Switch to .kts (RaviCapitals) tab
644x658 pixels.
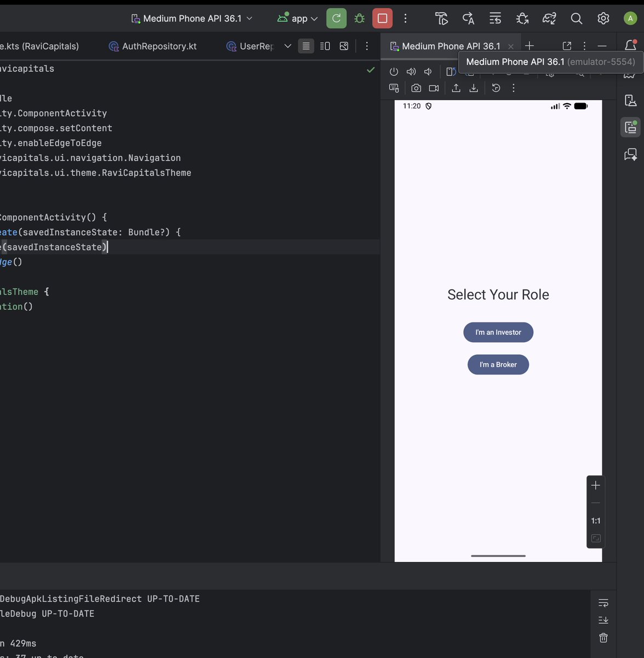(x=39, y=47)
